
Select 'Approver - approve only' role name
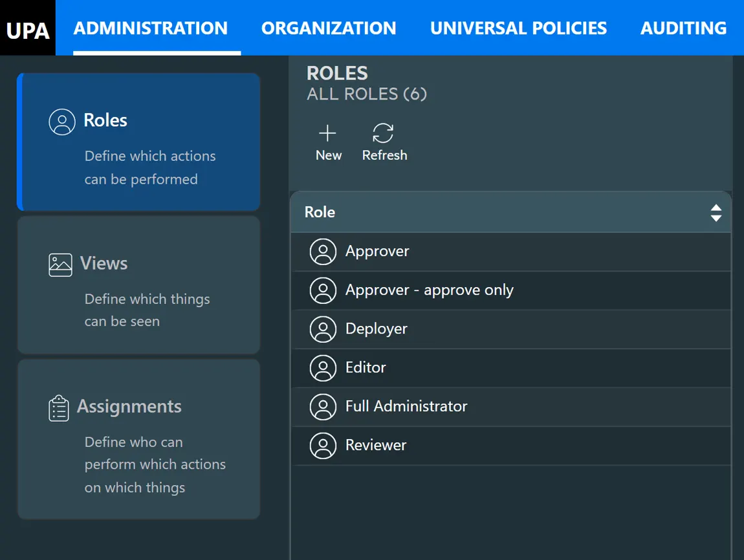pos(430,290)
